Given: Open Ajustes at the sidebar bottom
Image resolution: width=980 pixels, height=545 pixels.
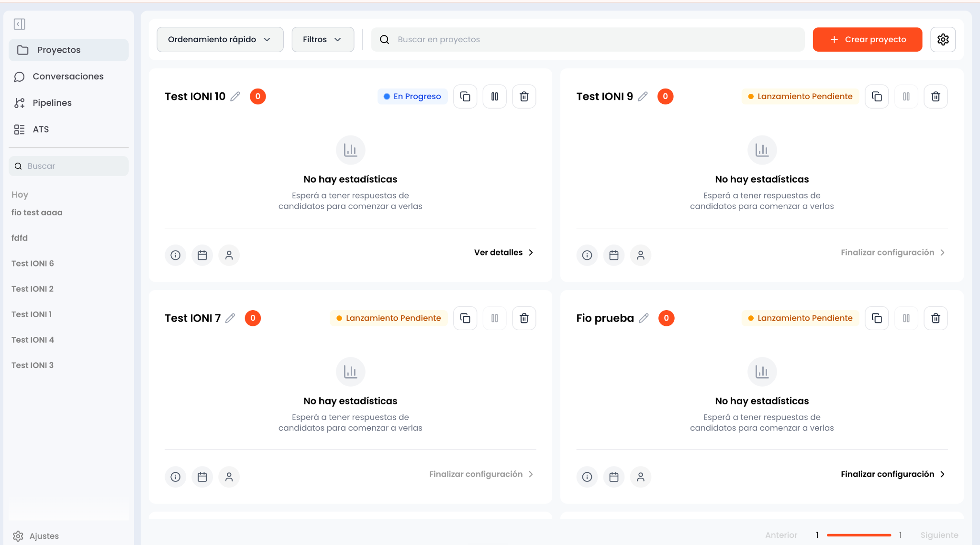Looking at the screenshot, I should tap(36, 536).
